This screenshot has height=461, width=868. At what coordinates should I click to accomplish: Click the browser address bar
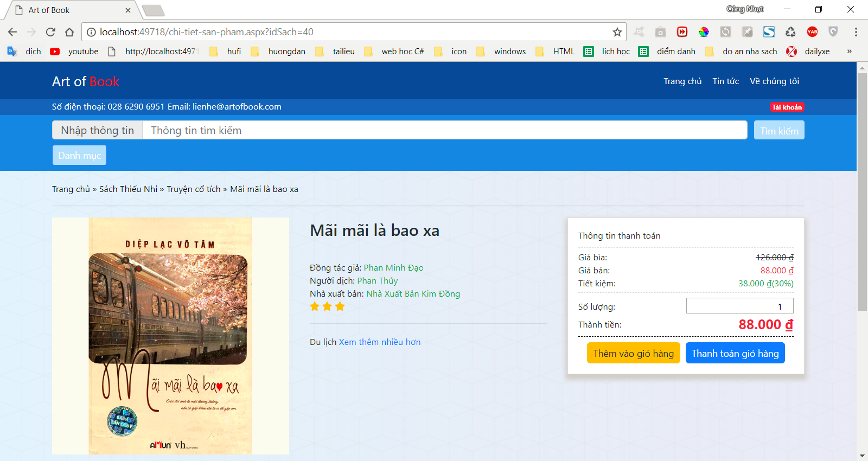(x=353, y=32)
